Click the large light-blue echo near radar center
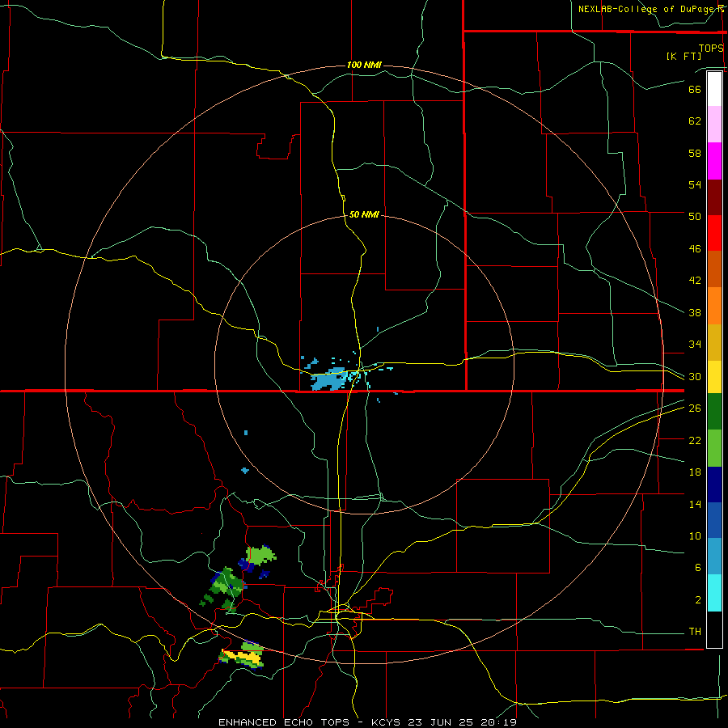This screenshot has height=728, width=728. point(330,379)
